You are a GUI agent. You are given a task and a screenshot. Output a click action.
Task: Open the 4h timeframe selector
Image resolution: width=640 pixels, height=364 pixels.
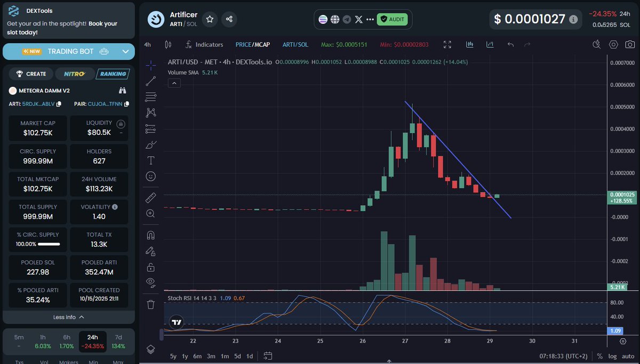click(x=148, y=45)
